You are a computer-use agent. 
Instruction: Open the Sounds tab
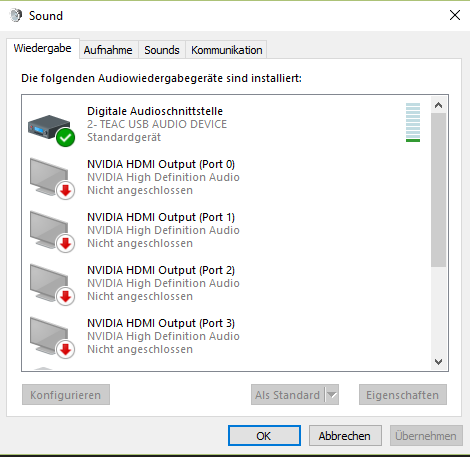click(x=162, y=50)
